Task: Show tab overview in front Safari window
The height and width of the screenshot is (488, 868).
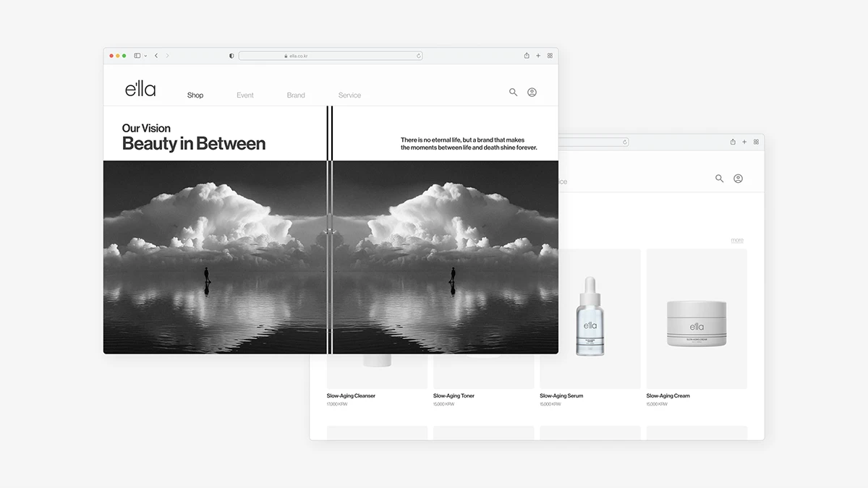Action: coord(550,56)
